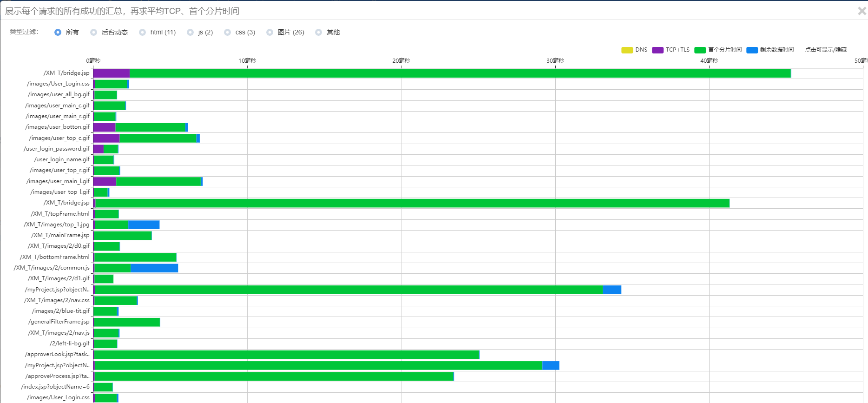Toggle the purple TCP+TLS legend item

pyautogui.click(x=658, y=50)
